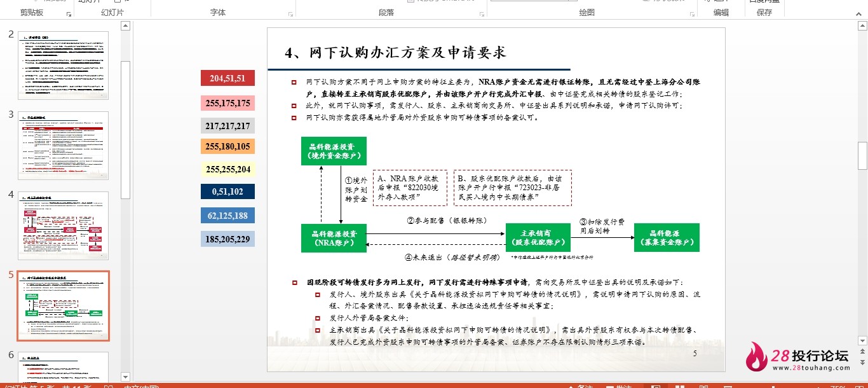Select the red 204,51,51 color box
Screen dimensions: 868x388
(227, 78)
